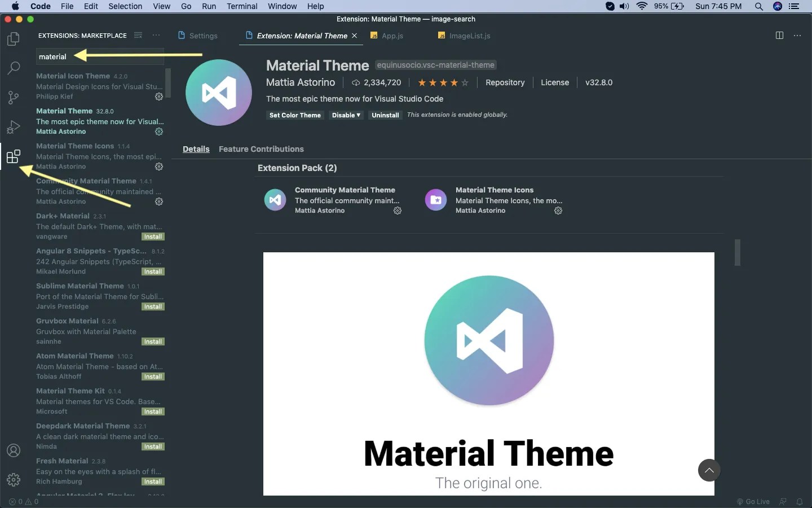Open the Source Control view
This screenshot has width=812, height=508.
(13, 98)
